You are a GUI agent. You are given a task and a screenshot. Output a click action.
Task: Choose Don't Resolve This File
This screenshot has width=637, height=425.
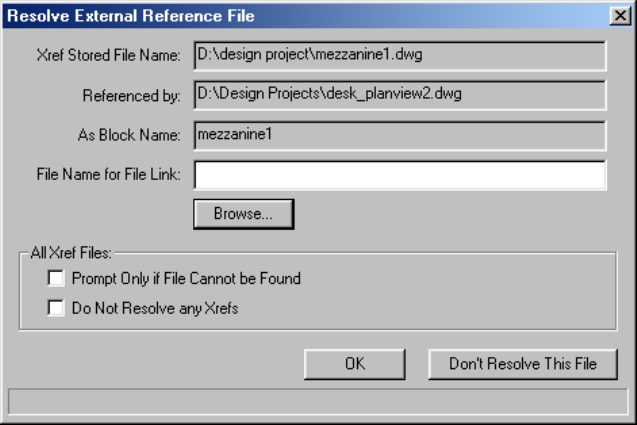point(523,364)
